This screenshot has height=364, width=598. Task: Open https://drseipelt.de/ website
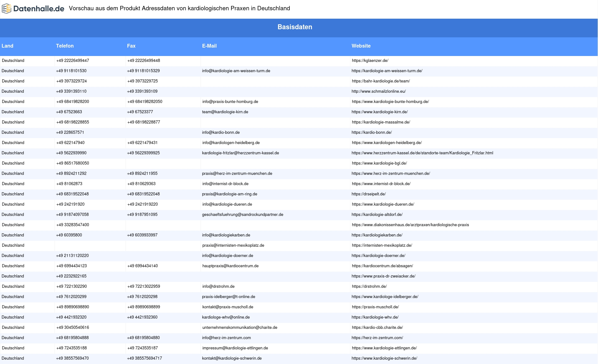(x=369, y=194)
